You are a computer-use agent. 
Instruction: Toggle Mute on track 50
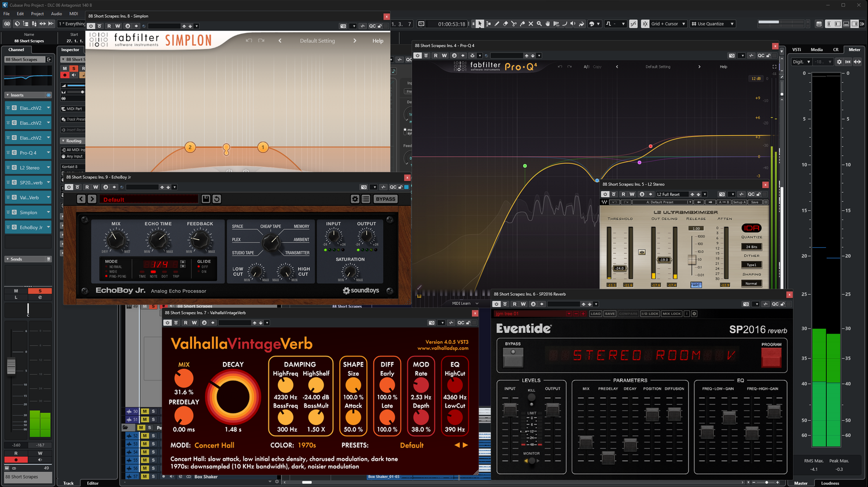tap(145, 411)
